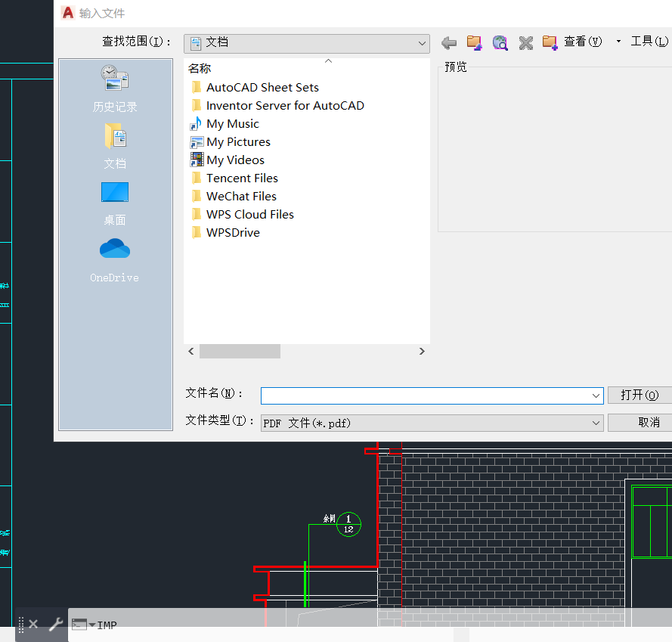Open the 工具(L) menu
Screen dimensions: 672x642
tap(649, 41)
